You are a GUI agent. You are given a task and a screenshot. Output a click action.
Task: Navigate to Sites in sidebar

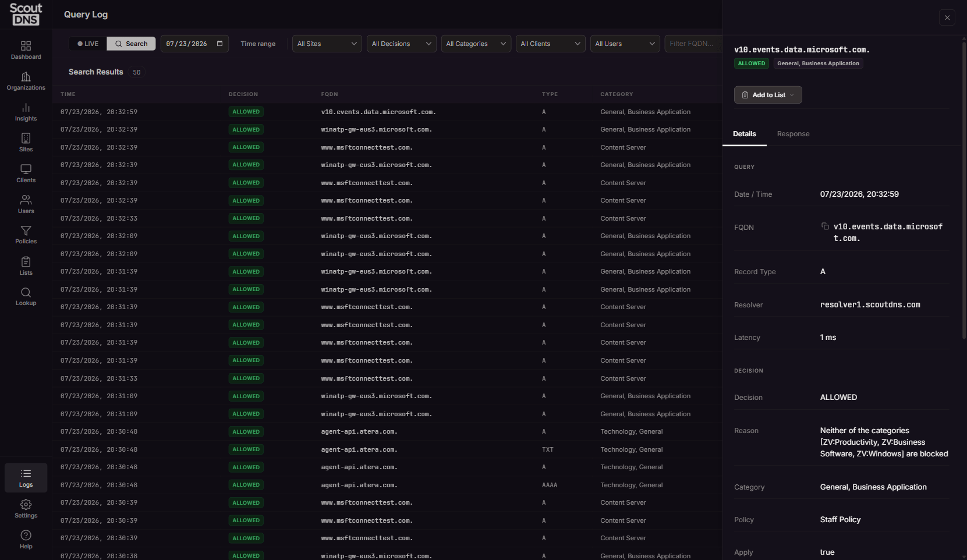[26, 143]
